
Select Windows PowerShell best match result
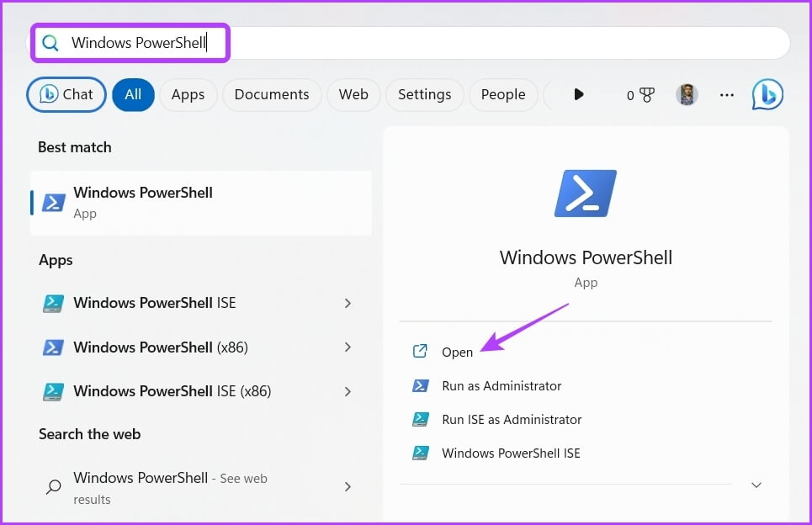pyautogui.click(x=201, y=203)
